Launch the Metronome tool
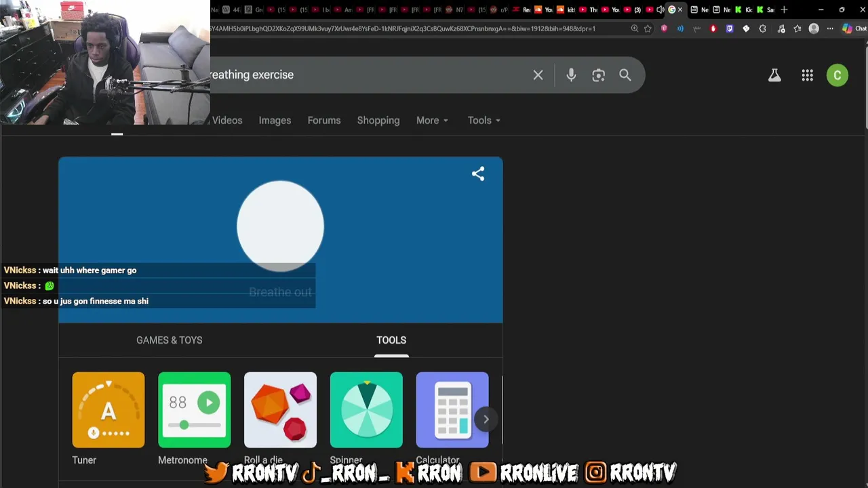Screen dimensions: 868x488 tap(195, 410)
